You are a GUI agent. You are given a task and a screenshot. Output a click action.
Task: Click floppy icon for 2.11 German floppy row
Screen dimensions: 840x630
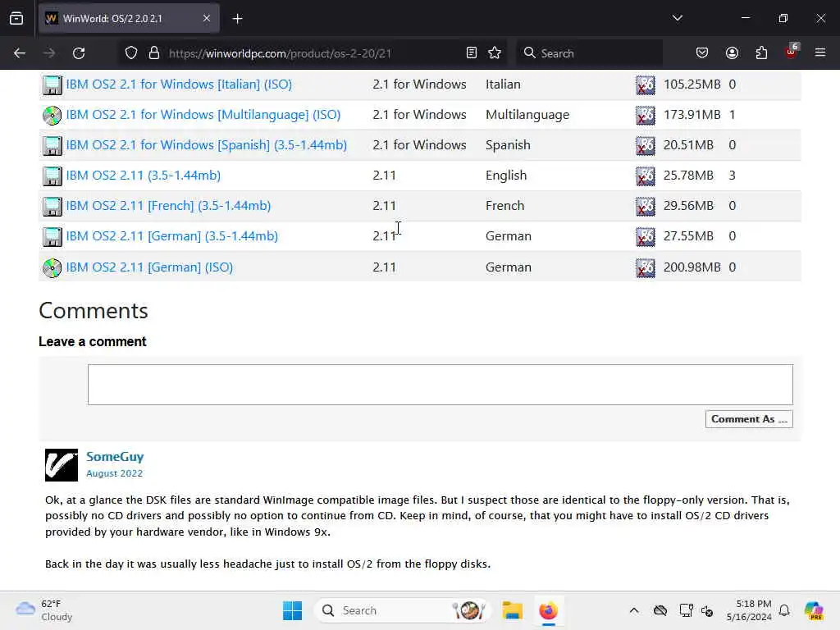(x=52, y=237)
